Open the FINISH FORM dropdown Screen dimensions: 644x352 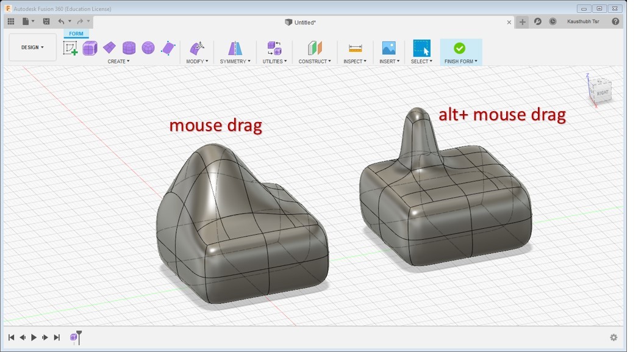click(x=461, y=61)
